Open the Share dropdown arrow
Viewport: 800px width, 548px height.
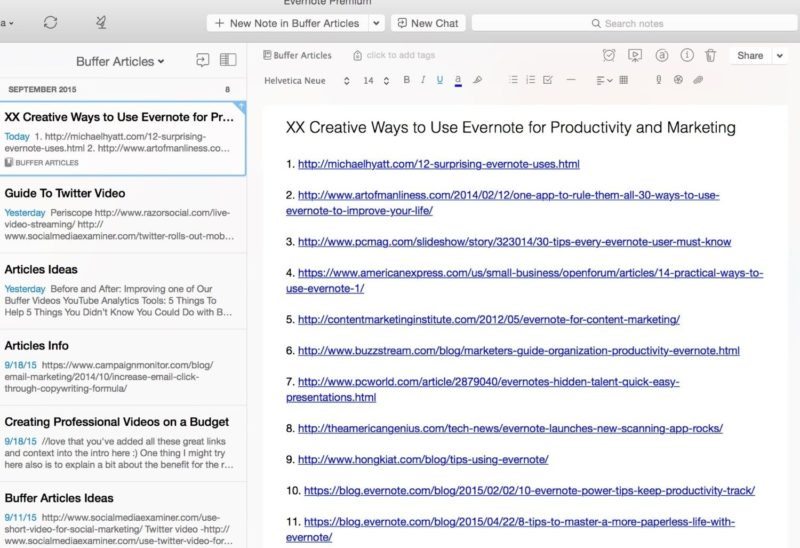tap(780, 56)
